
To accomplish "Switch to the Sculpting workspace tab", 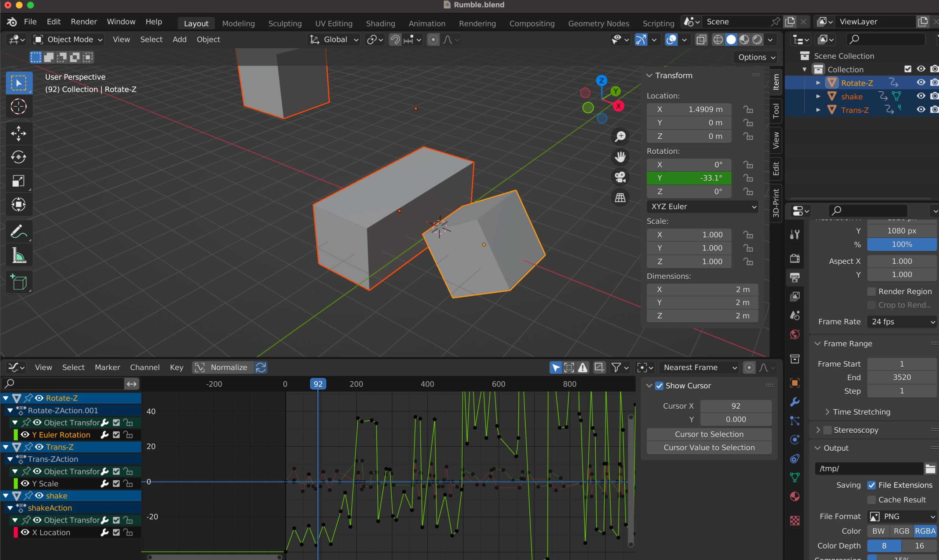I will (285, 23).
